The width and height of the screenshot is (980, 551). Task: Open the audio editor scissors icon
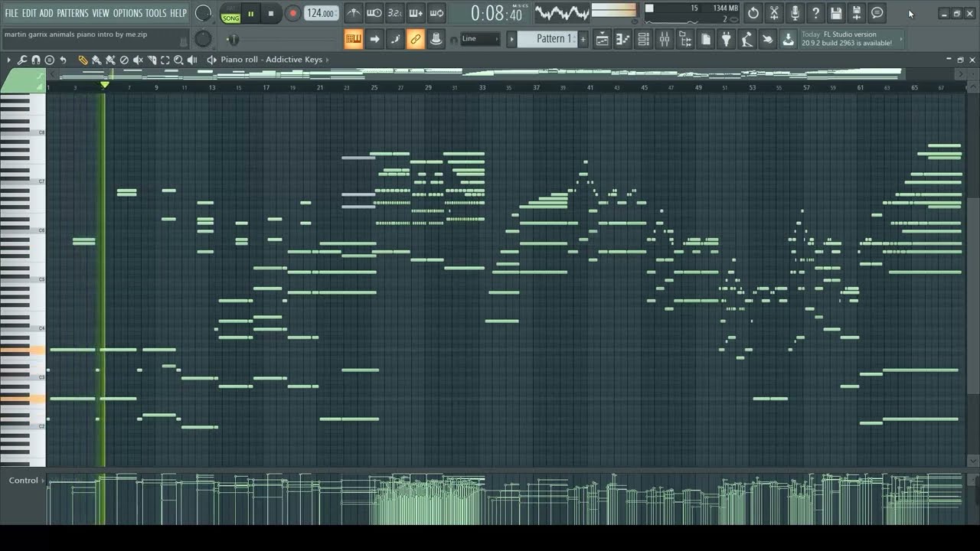(774, 13)
